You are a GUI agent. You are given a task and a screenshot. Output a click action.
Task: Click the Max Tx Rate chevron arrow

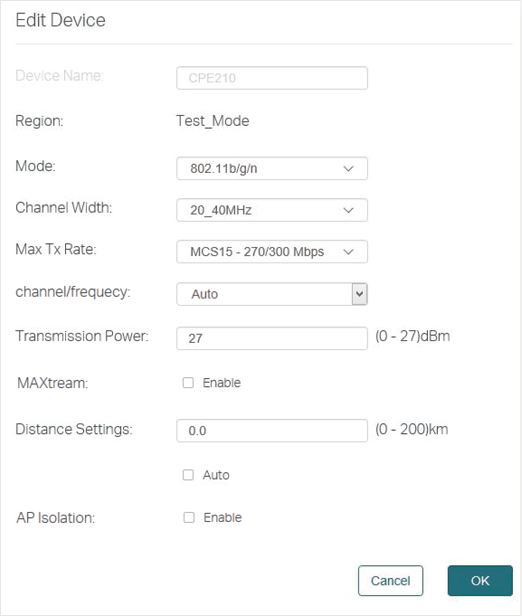click(x=348, y=252)
